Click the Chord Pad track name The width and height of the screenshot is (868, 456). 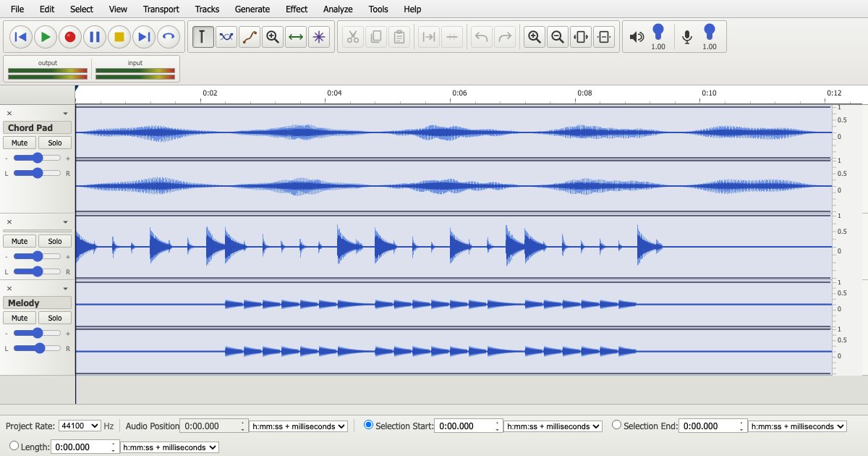coord(37,128)
